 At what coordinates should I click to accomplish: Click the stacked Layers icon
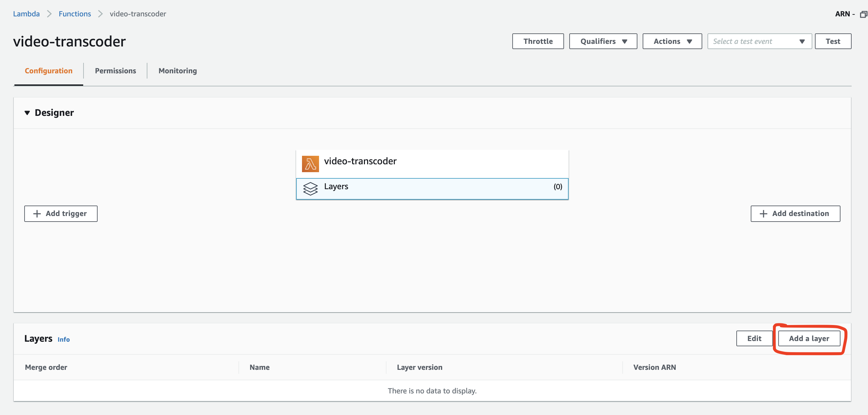(310, 189)
